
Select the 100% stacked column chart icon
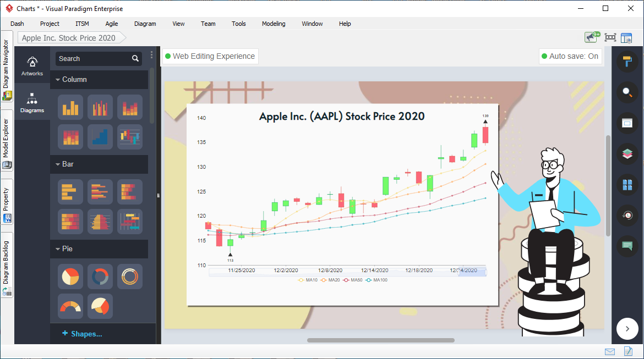[x=70, y=137]
